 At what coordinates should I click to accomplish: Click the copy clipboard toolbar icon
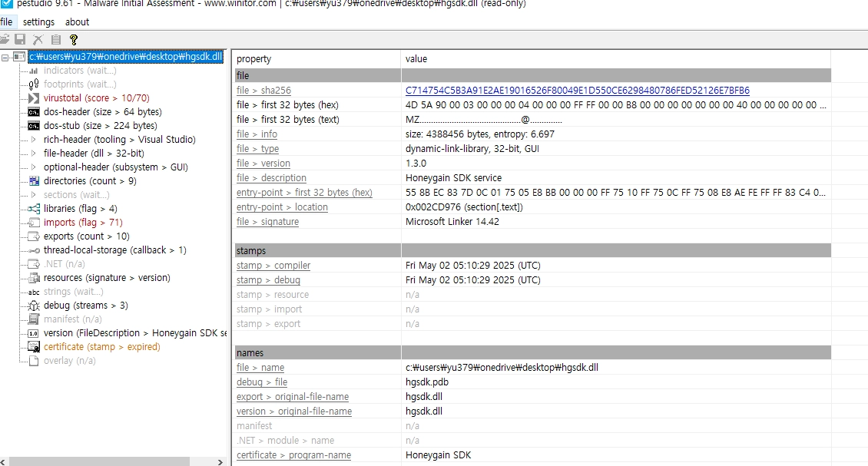(56, 39)
